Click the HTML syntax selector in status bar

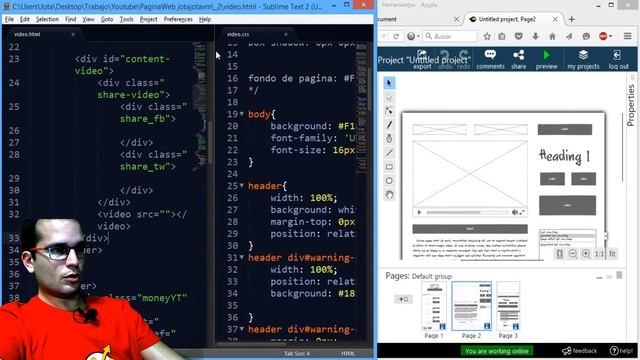(347, 353)
